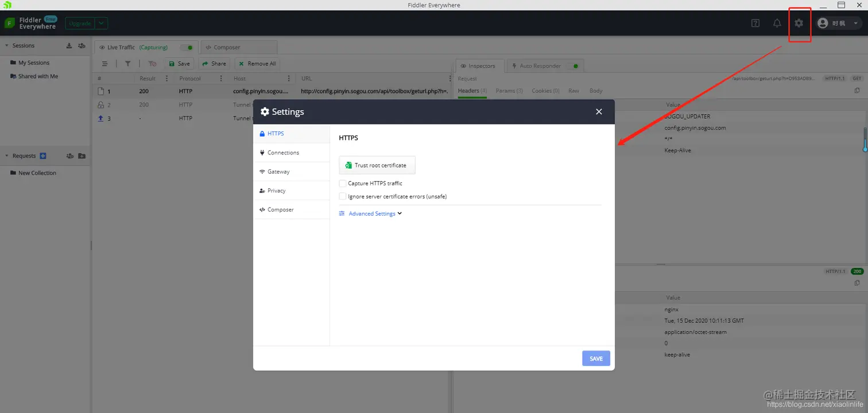
Task: Close the Settings dialog
Action: [599, 112]
